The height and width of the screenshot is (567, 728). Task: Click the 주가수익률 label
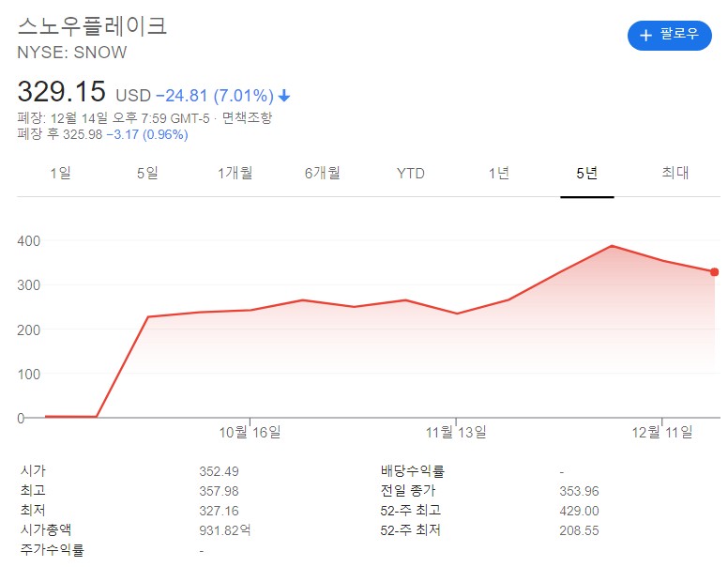(52, 550)
